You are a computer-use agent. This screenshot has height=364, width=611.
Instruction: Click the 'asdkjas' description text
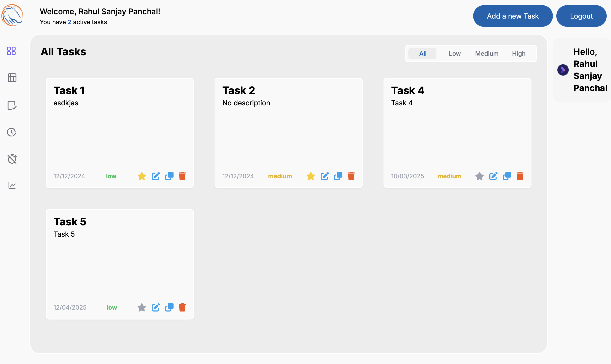66,103
